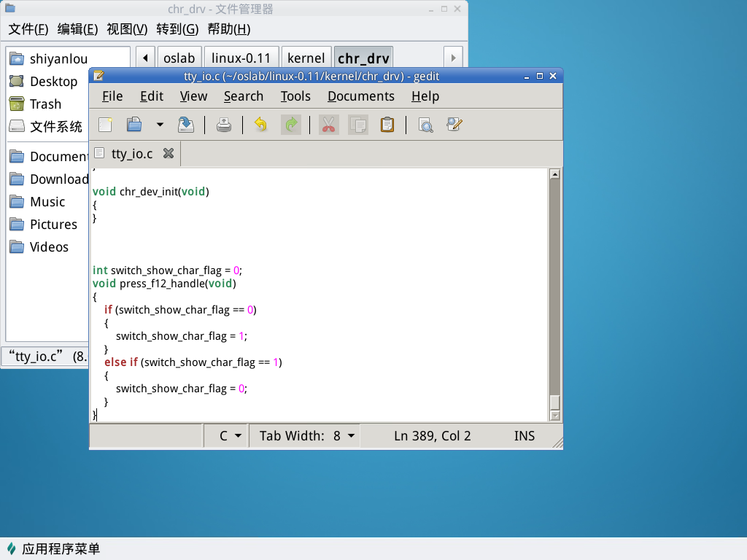This screenshot has width=747, height=560.
Task: Change Tab Width dropdown setting
Action: tap(307, 436)
